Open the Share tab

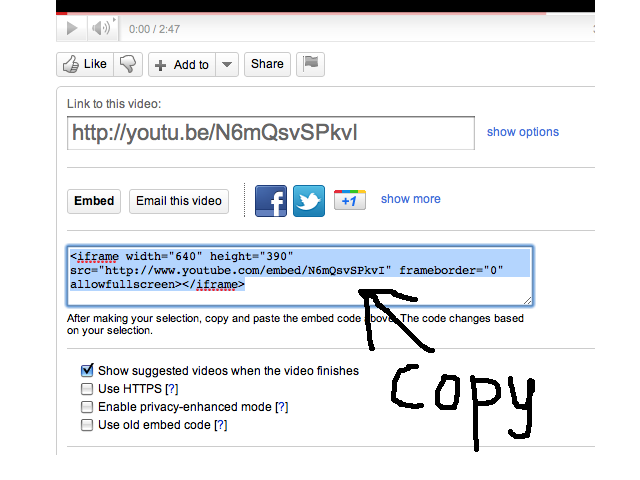tap(267, 64)
